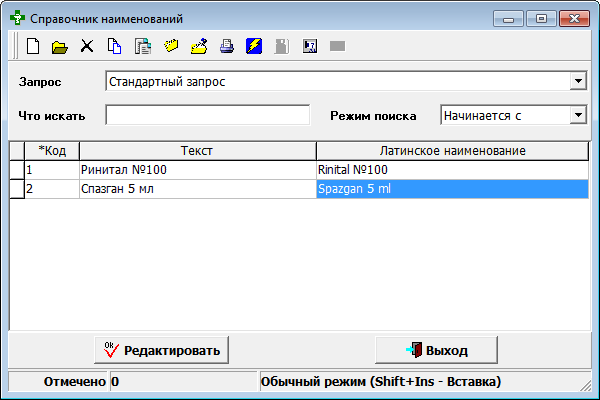
Task: Run query with the lightning bolt icon
Action: (254, 46)
